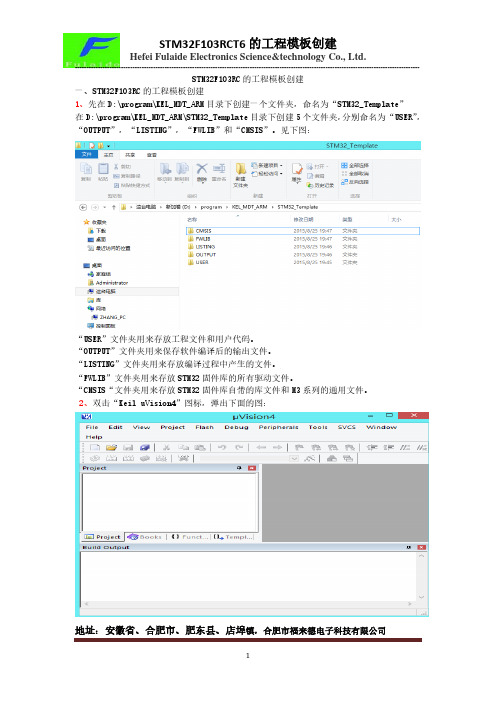Pin the µVision Project panel
This screenshot has height=702, width=496.
pyautogui.click(x=239, y=468)
